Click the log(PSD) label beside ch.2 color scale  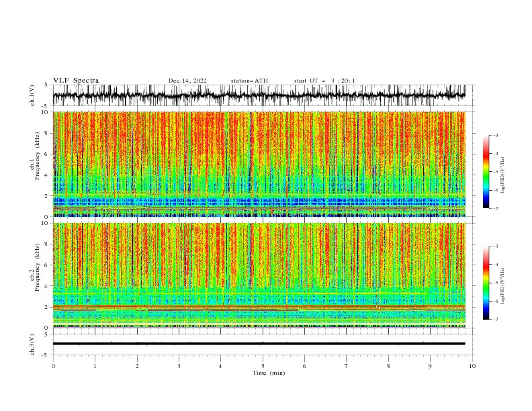503,286
